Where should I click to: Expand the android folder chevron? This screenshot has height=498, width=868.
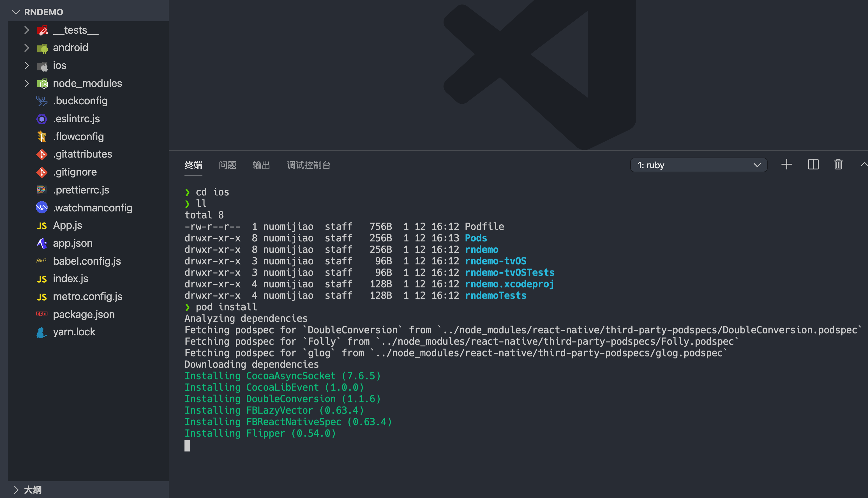pos(27,48)
